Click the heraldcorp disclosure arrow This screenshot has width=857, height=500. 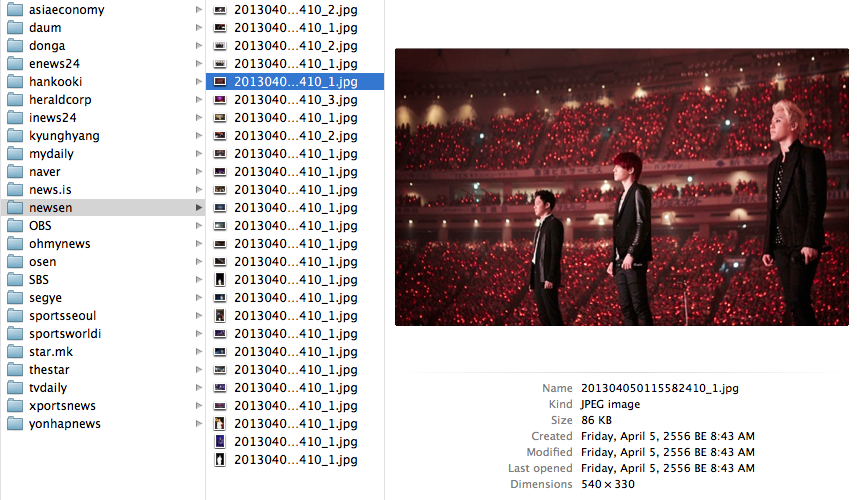click(x=198, y=99)
